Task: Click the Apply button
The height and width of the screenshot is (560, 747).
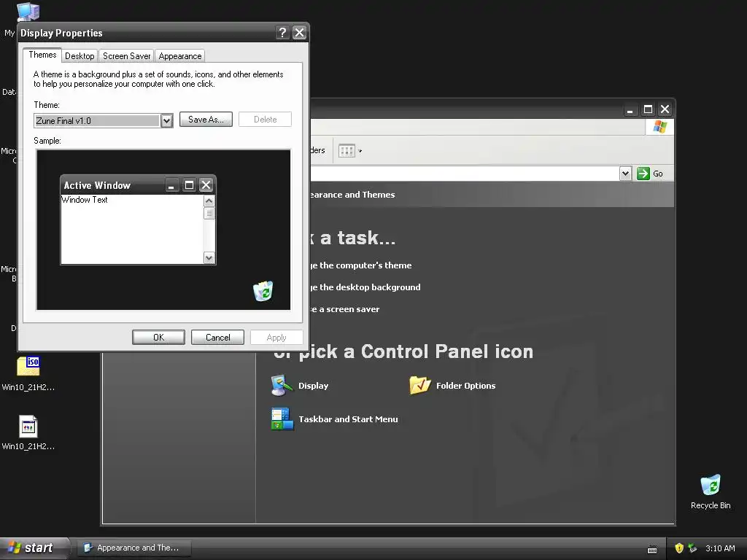Action: tap(276, 337)
